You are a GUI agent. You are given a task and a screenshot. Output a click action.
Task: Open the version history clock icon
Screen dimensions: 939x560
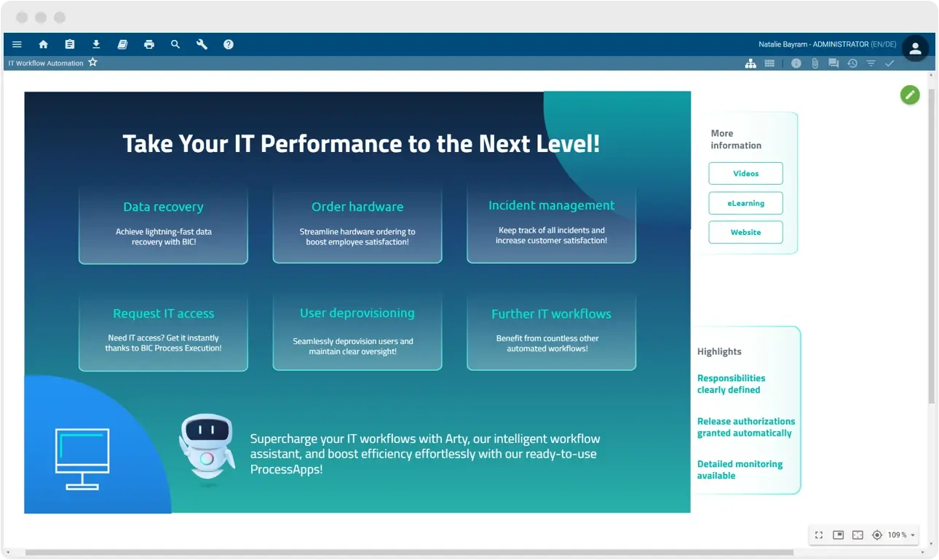pyautogui.click(x=852, y=64)
